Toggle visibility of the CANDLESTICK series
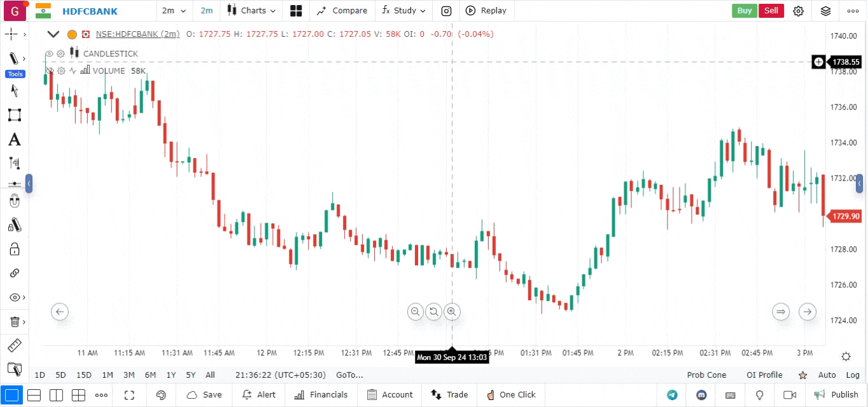This screenshot has height=407, width=868. 49,54
